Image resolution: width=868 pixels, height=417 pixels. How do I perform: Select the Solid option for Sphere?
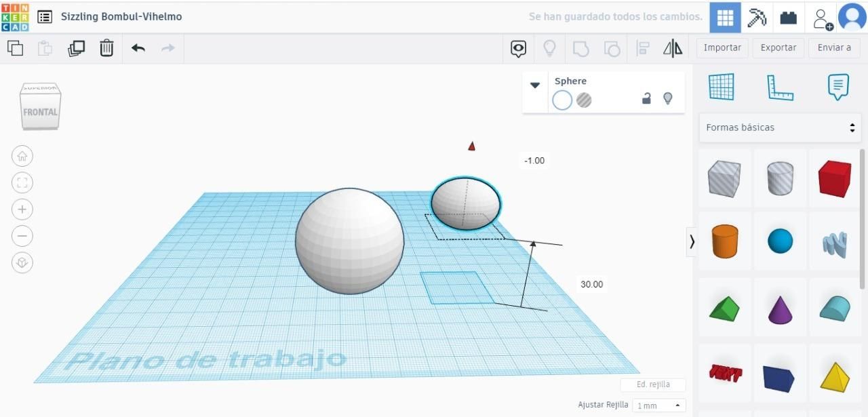tap(562, 100)
